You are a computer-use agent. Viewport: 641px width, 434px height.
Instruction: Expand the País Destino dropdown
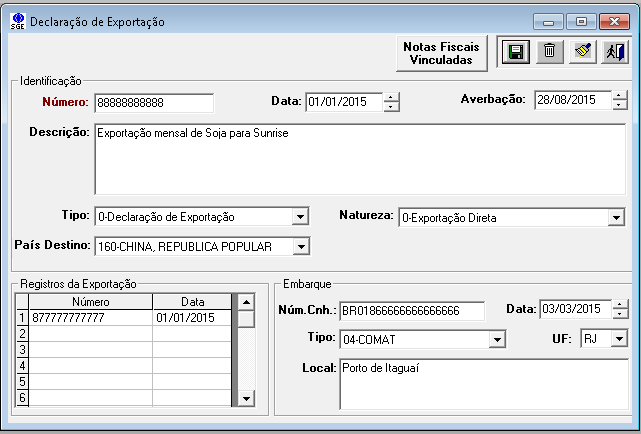tap(300, 246)
